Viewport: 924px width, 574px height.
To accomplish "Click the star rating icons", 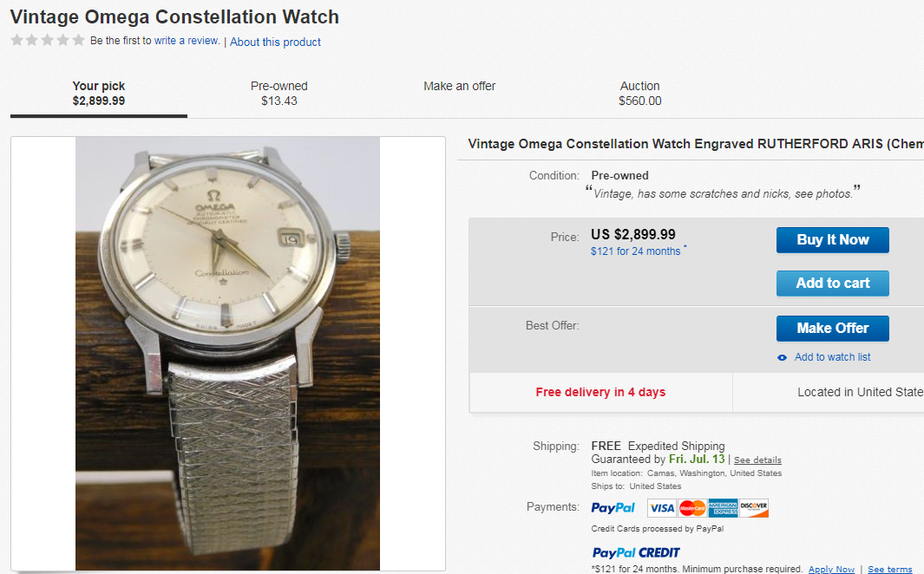I will [x=48, y=41].
